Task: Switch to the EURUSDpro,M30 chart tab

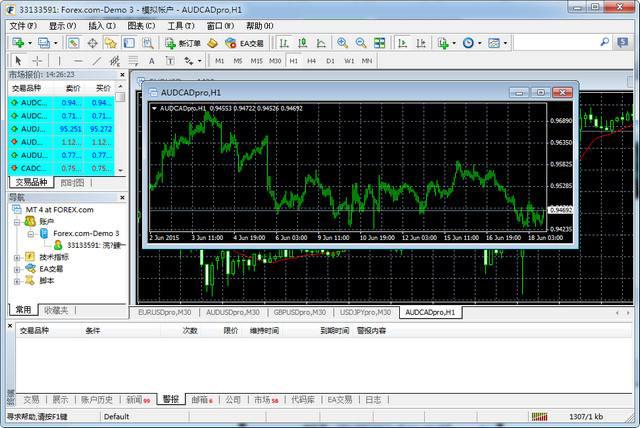Action: click(164, 312)
